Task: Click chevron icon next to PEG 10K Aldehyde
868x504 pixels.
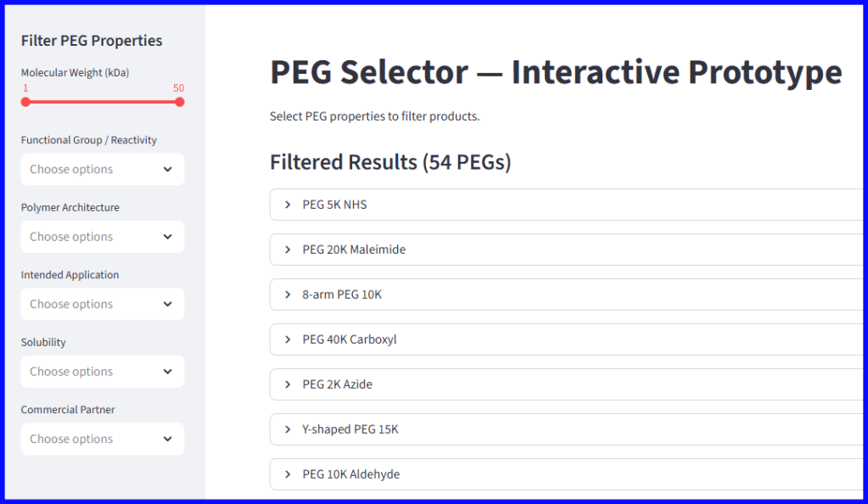Action: [287, 473]
